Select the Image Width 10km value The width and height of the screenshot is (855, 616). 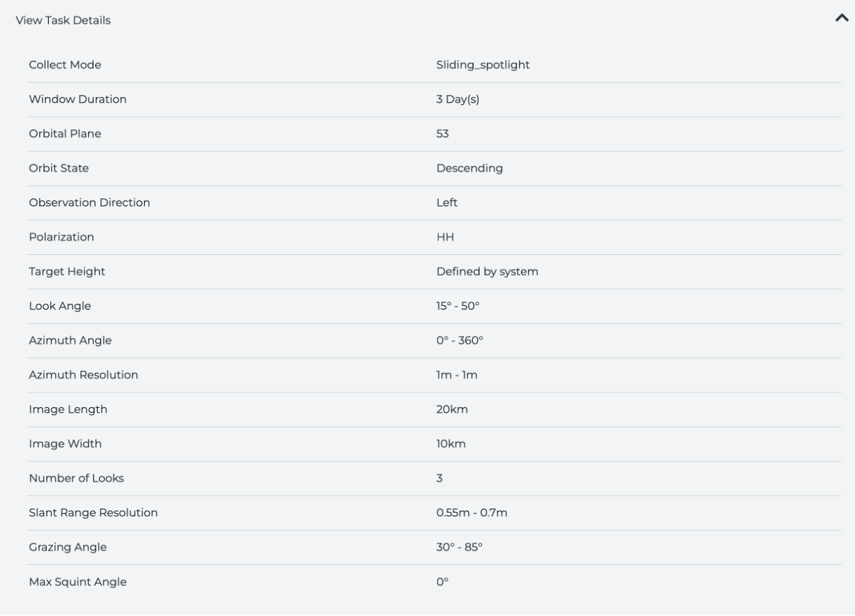pos(451,443)
